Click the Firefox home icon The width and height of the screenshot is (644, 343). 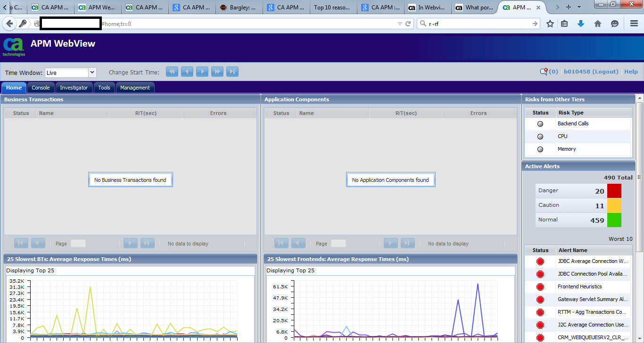pyautogui.click(x=598, y=23)
